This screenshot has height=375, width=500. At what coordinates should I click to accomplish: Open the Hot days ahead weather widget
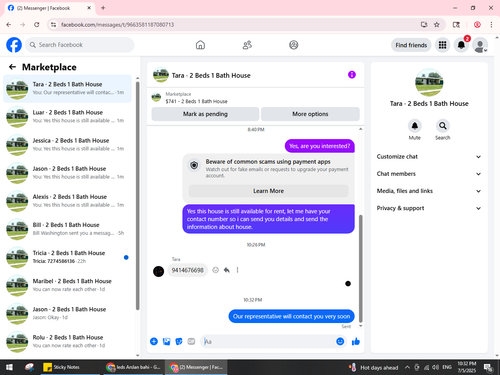click(x=373, y=367)
